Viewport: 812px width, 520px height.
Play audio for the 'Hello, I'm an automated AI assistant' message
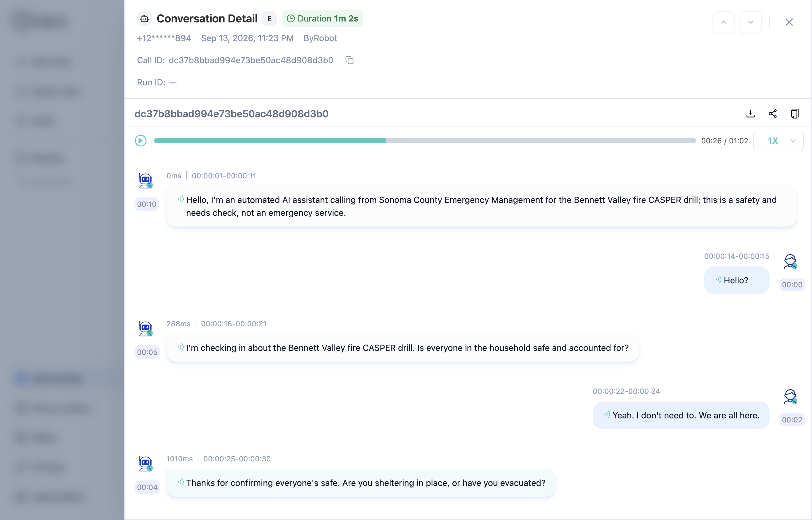click(x=181, y=199)
